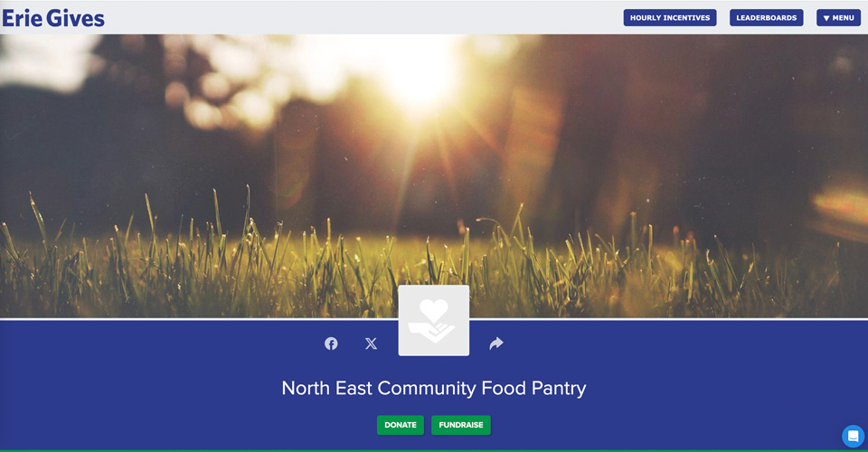Click the green DONATE label text
The width and height of the screenshot is (868, 452).
click(401, 425)
